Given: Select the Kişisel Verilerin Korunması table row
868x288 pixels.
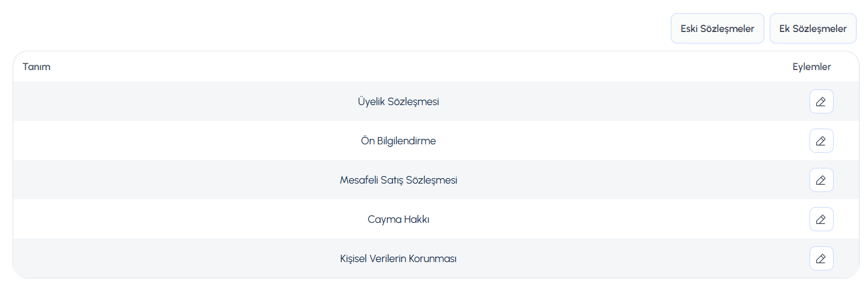Looking at the screenshot, I should tap(436, 258).
